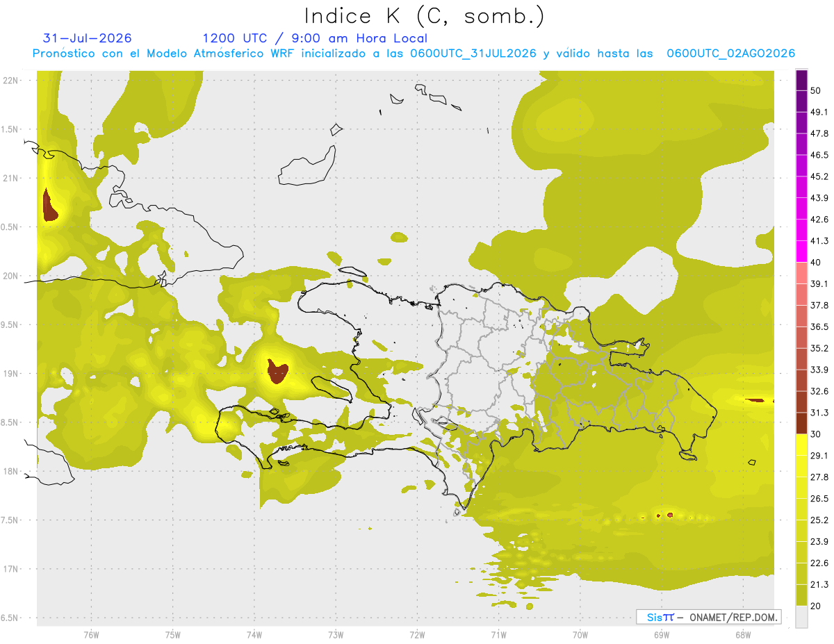Pick the pale gray swatch below the 20 label
Image resolution: width=834 pixels, height=644 pixels.
point(801,616)
